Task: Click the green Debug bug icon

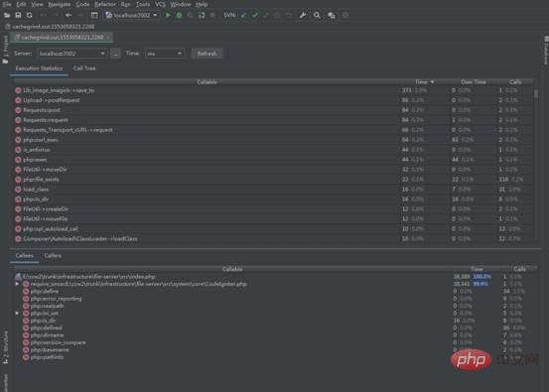Action: [x=179, y=15]
